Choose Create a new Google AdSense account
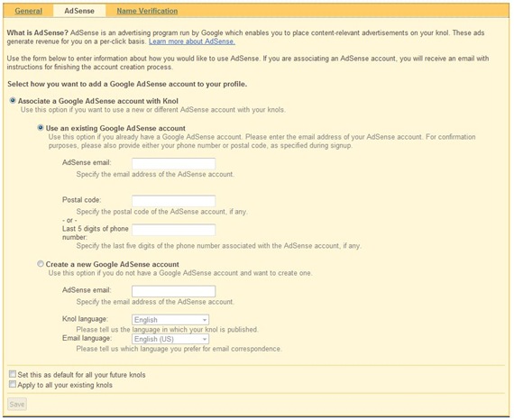The image size is (514, 420). click(41, 264)
